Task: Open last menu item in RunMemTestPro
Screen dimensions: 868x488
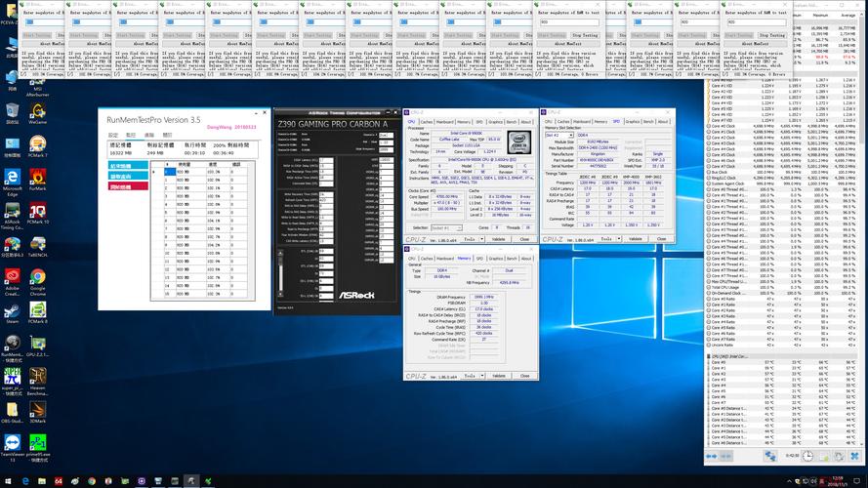Action: point(167,135)
